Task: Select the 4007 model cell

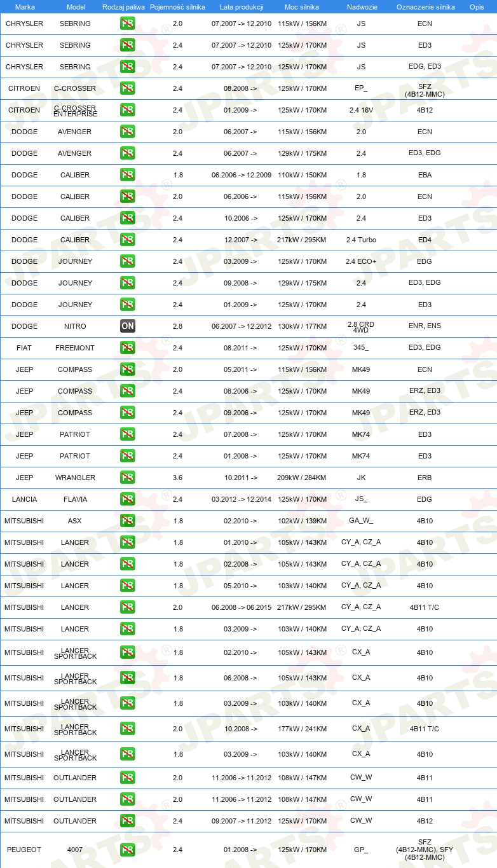Action: point(75,850)
